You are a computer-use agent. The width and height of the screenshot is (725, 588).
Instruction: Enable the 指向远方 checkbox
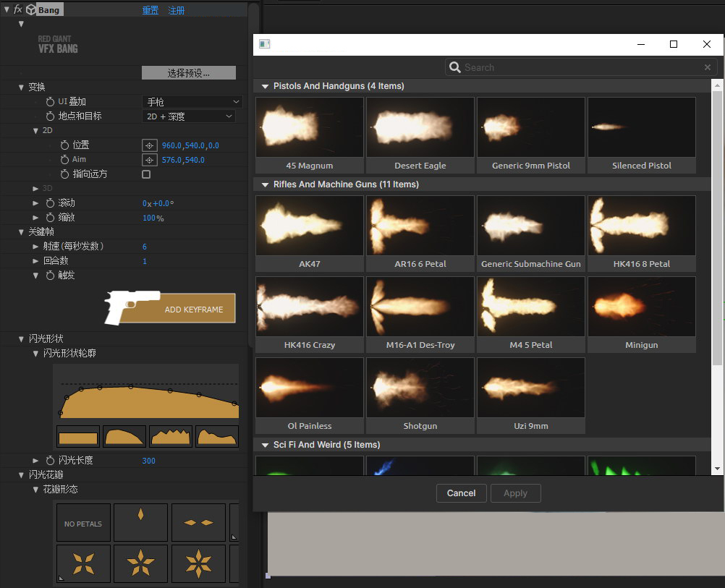tap(146, 174)
